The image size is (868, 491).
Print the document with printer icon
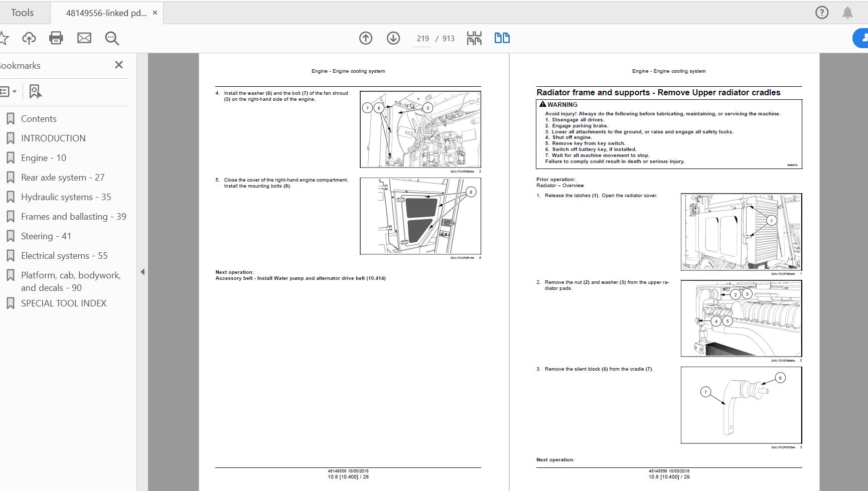tap(56, 38)
